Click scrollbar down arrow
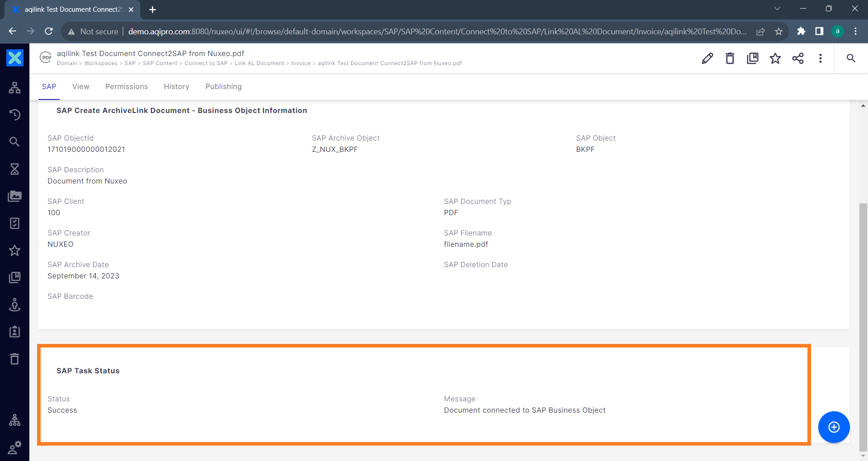The width and height of the screenshot is (868, 461). [863, 456]
